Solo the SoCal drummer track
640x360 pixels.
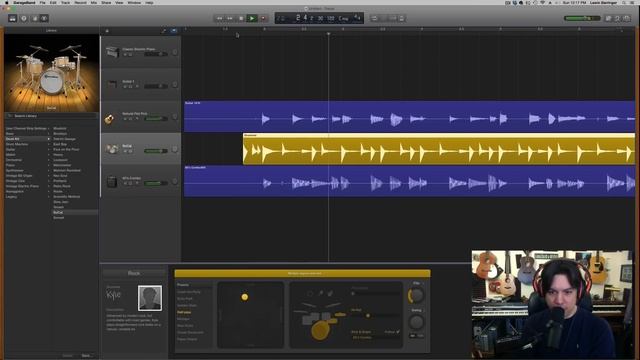point(130,151)
